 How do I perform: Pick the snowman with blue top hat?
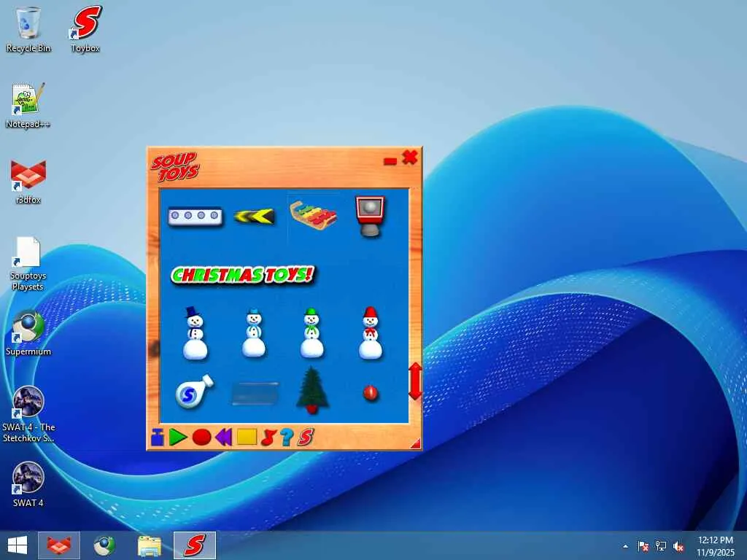coord(196,332)
